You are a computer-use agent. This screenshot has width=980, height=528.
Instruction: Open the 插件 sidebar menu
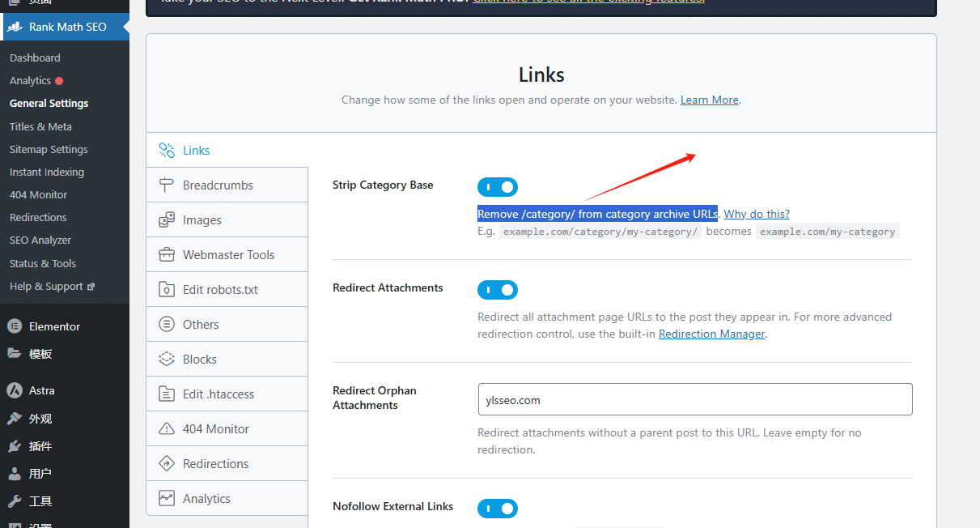[x=65, y=446]
